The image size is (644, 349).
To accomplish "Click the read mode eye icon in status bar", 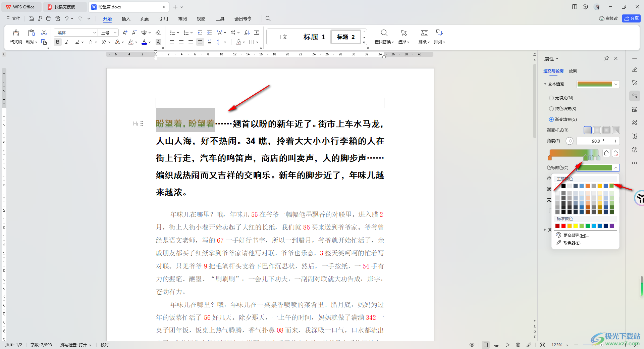I will (472, 345).
